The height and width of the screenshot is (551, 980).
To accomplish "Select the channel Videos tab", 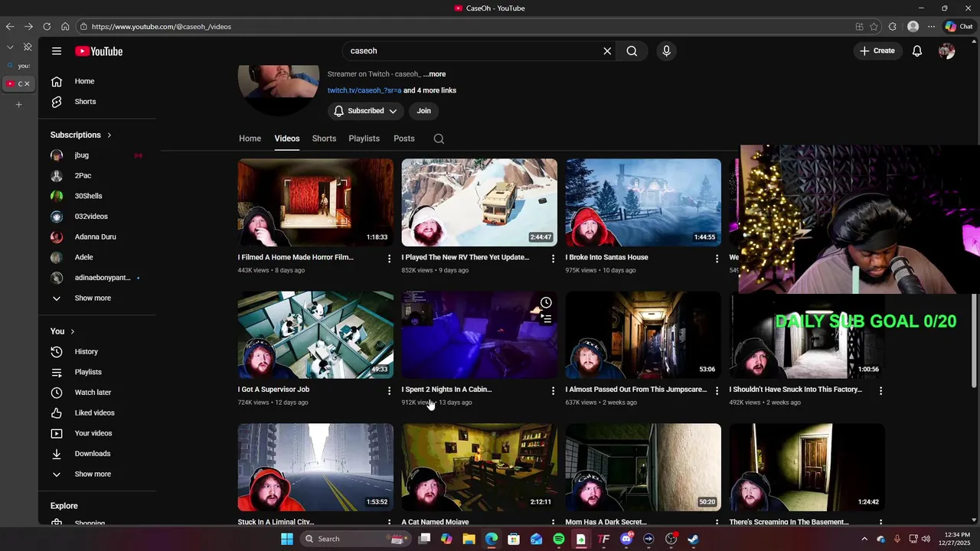I will point(287,139).
